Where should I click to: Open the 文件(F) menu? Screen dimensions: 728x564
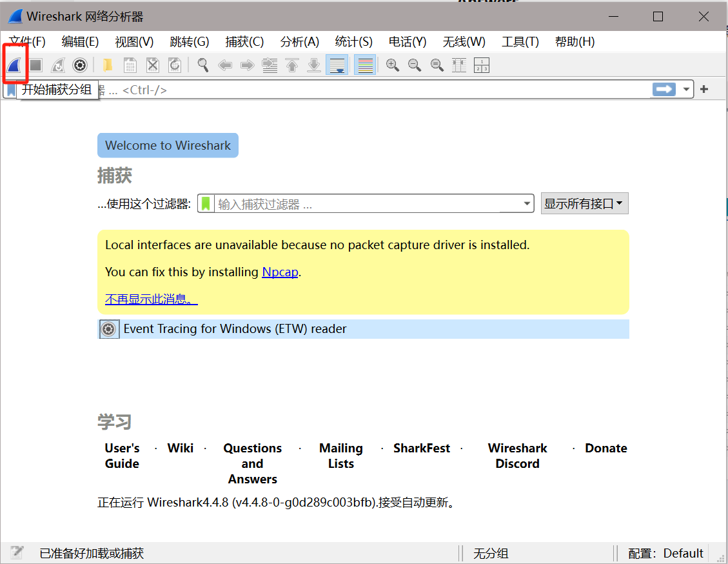click(x=27, y=42)
